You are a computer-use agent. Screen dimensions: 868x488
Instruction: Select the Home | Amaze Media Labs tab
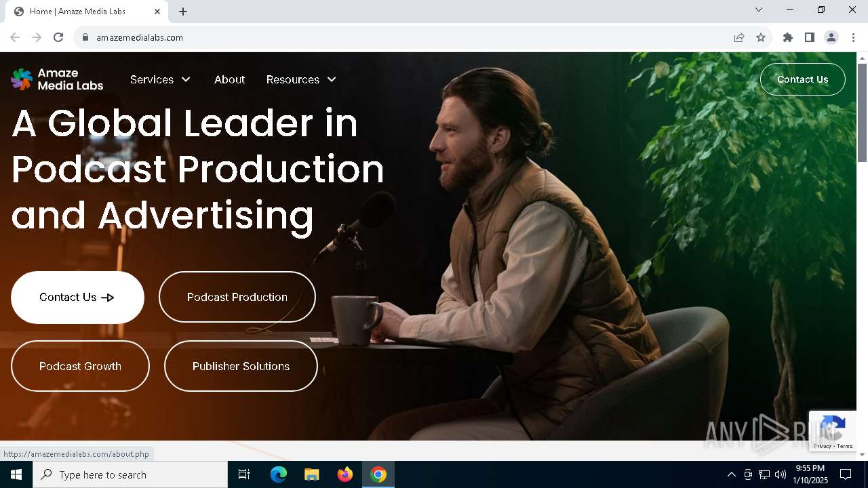tap(88, 12)
